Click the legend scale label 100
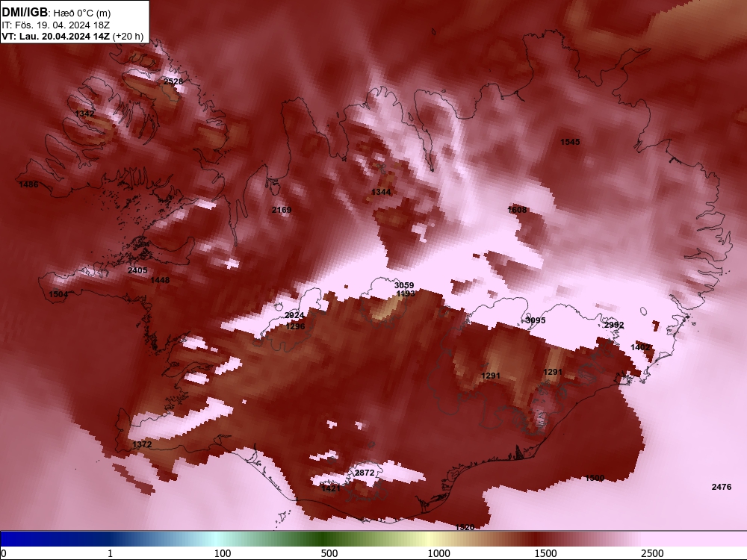 click(x=223, y=553)
